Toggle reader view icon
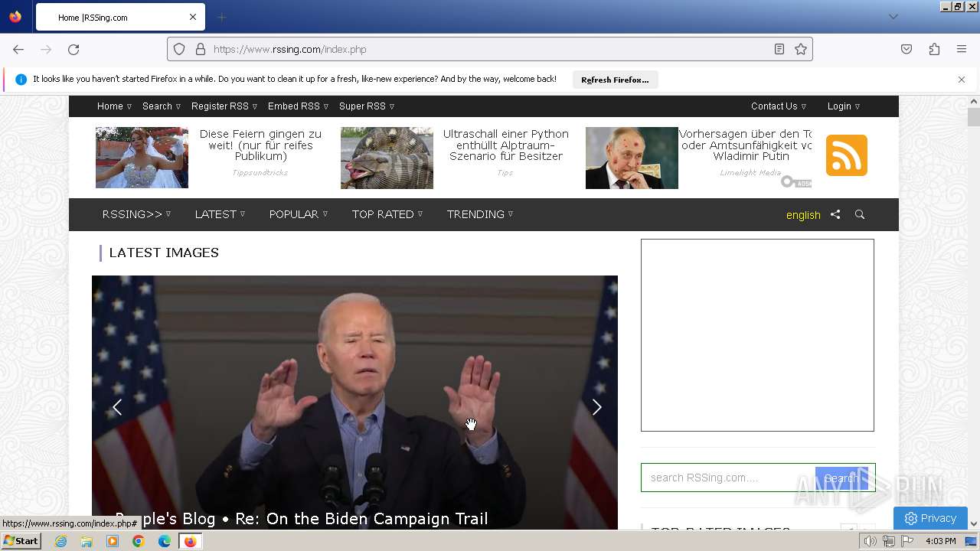 (779, 49)
